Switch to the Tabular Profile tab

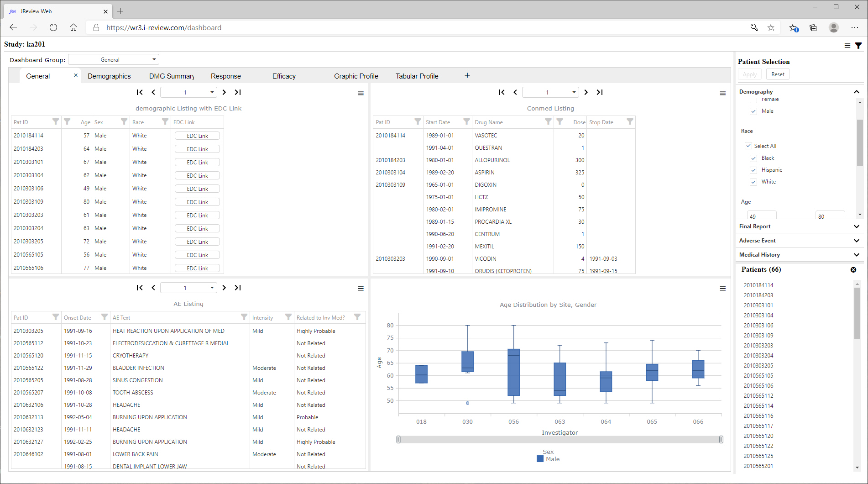click(417, 76)
